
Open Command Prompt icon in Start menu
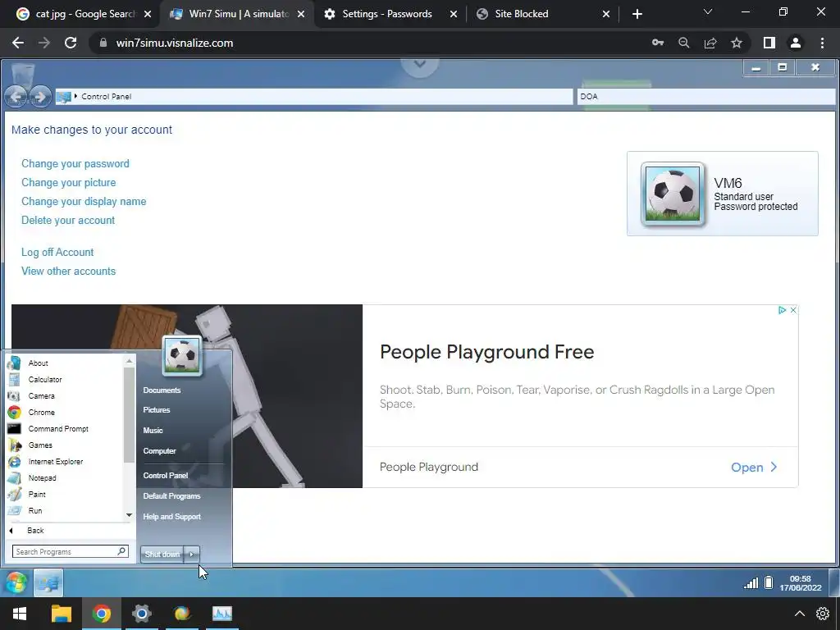[x=14, y=428]
